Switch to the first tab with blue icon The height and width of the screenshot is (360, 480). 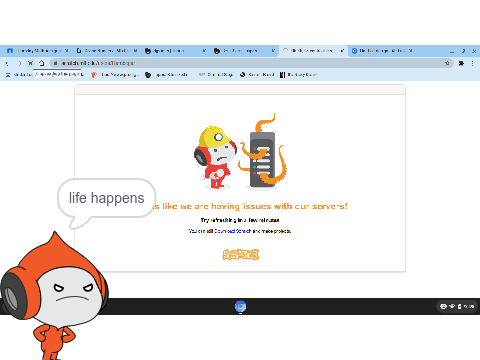point(38,51)
